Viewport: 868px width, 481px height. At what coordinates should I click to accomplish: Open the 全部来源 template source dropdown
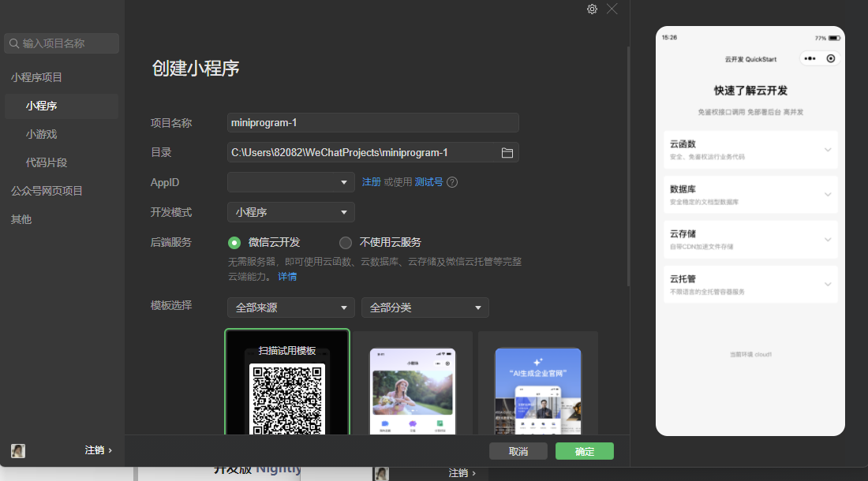pyautogui.click(x=290, y=308)
